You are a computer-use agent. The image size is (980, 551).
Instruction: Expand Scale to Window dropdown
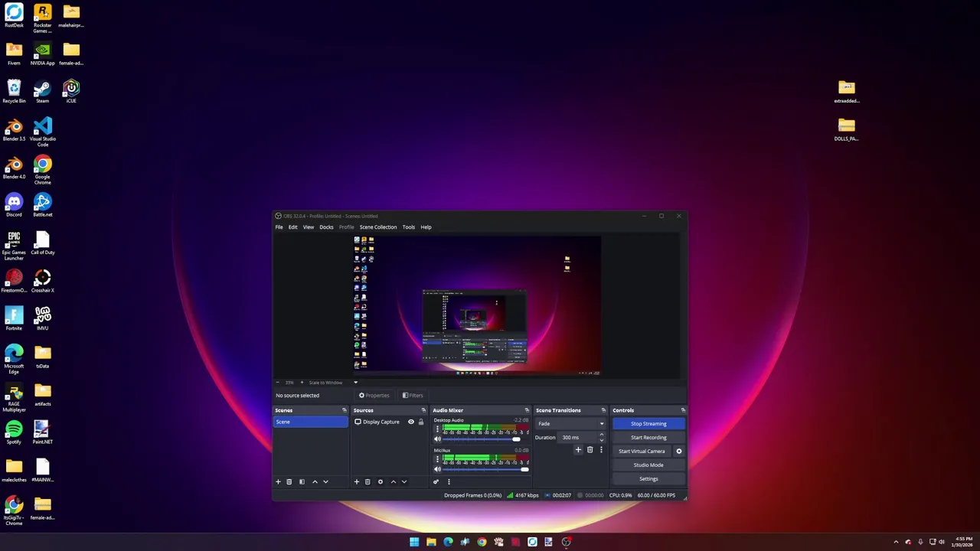coord(355,383)
